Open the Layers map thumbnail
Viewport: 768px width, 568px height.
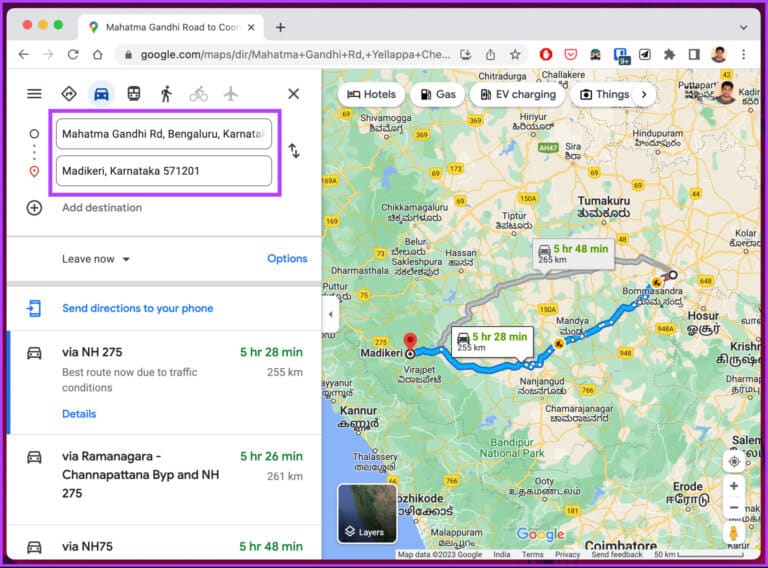coord(367,514)
